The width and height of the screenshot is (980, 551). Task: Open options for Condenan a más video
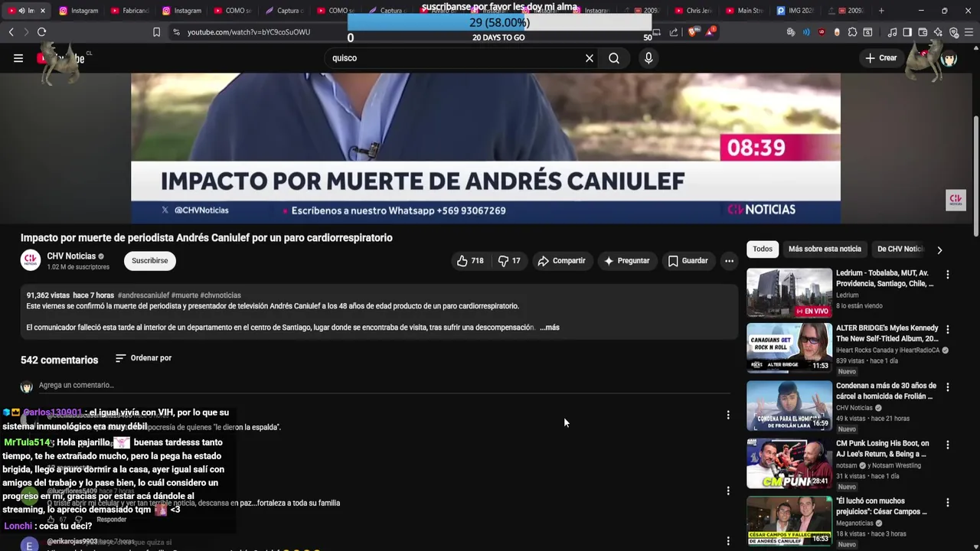coord(948,387)
